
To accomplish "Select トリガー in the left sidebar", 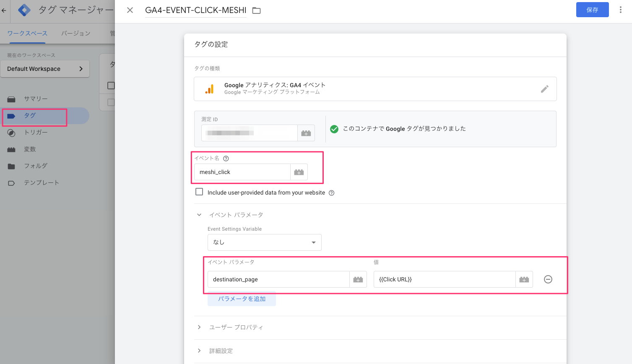I will (36, 133).
